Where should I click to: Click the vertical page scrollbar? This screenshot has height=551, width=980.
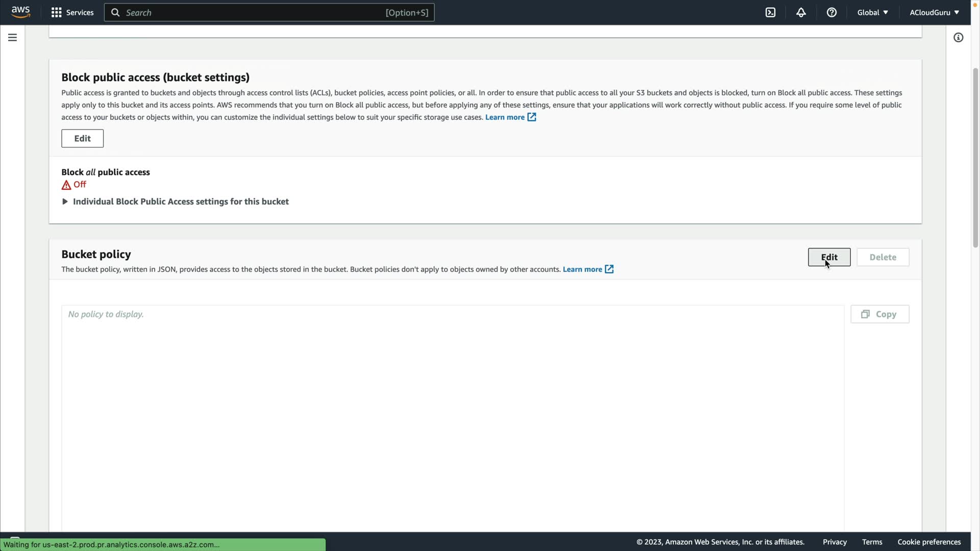coord(975,158)
